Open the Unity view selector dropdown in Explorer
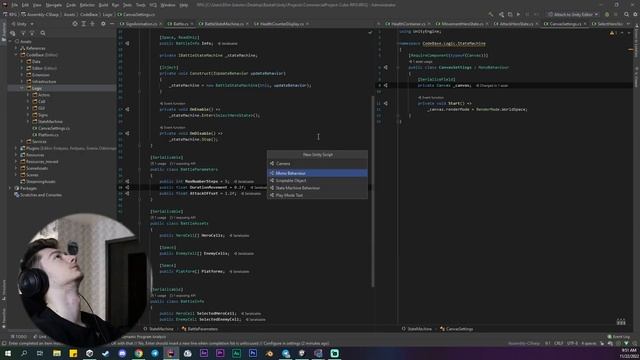This screenshot has height=360, width=640. point(23,24)
